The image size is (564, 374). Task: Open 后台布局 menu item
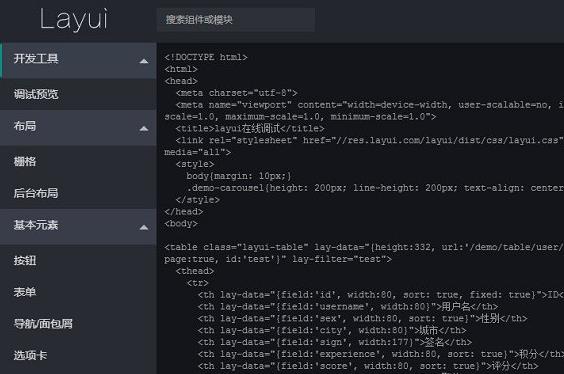(x=78, y=193)
